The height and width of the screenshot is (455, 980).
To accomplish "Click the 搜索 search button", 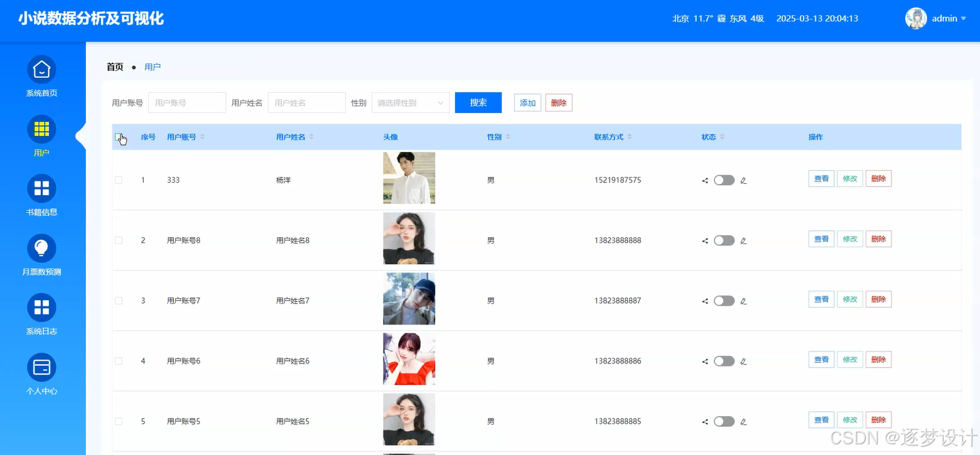I will pyautogui.click(x=478, y=102).
